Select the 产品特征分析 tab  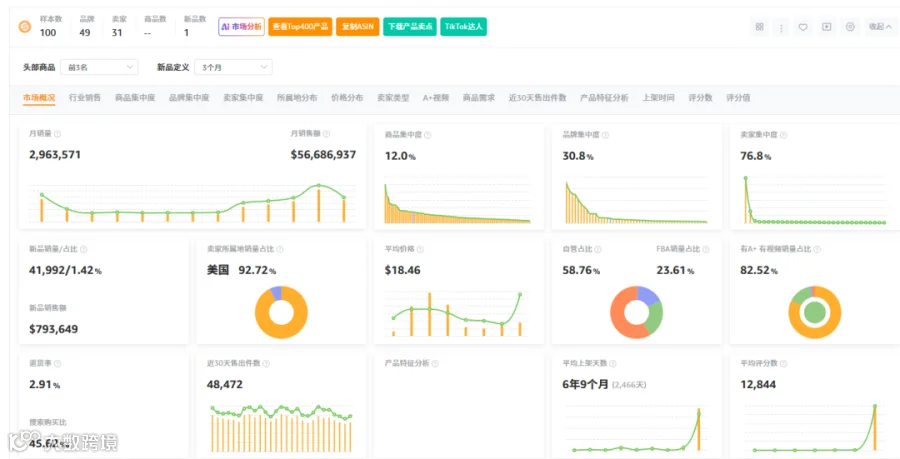click(604, 98)
